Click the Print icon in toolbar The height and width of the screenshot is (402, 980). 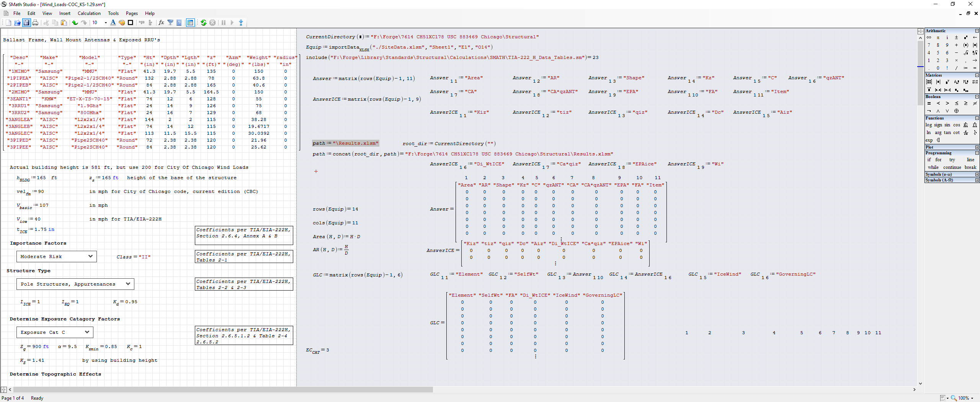click(35, 23)
